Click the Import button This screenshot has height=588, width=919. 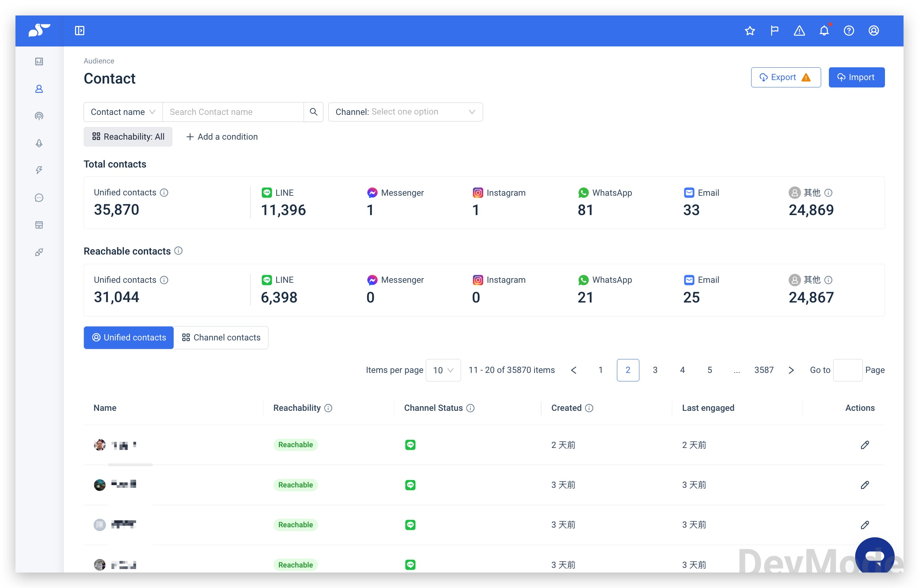click(x=856, y=77)
